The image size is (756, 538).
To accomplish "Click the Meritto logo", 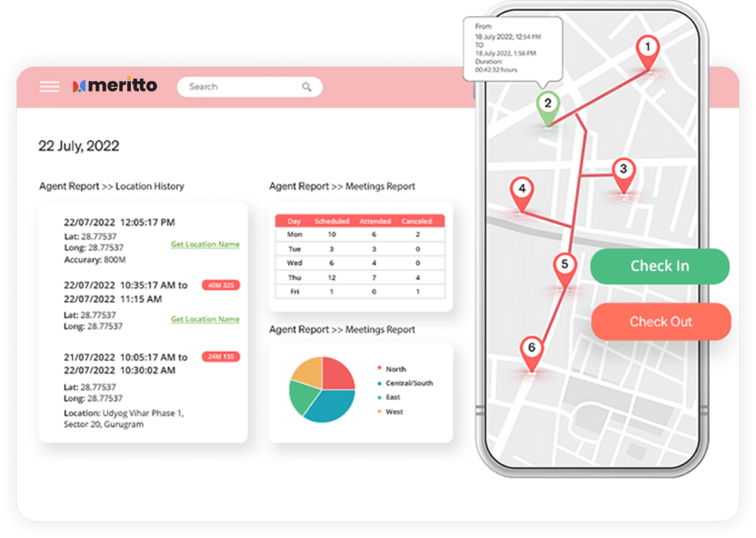I will [x=115, y=86].
